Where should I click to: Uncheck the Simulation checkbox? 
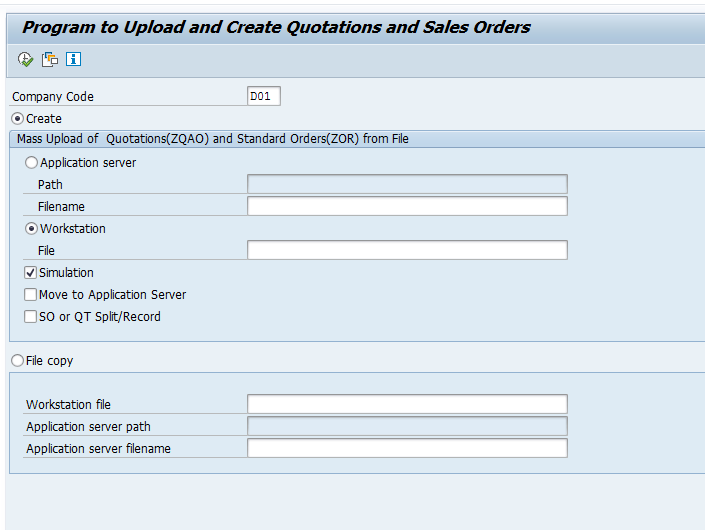(31, 273)
